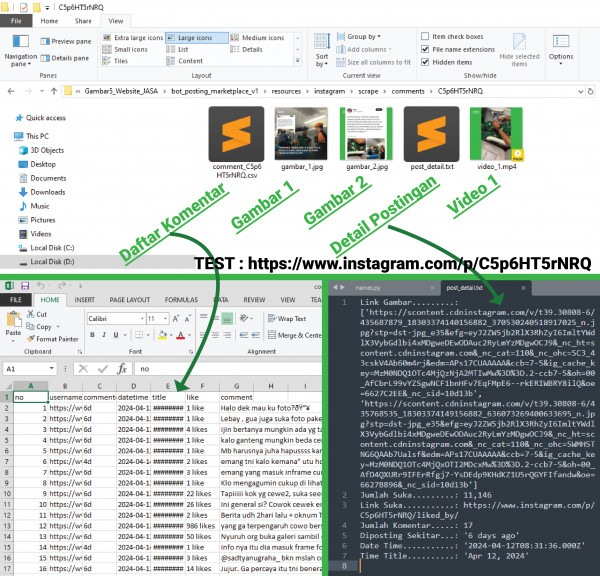This screenshot has width=600, height=576.
Task: Click the 'instagram' breadcrumb segment
Action: point(329,91)
